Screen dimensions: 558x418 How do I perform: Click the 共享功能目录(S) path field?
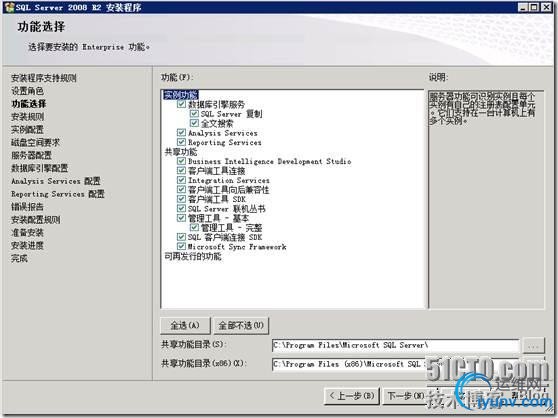(x=395, y=345)
